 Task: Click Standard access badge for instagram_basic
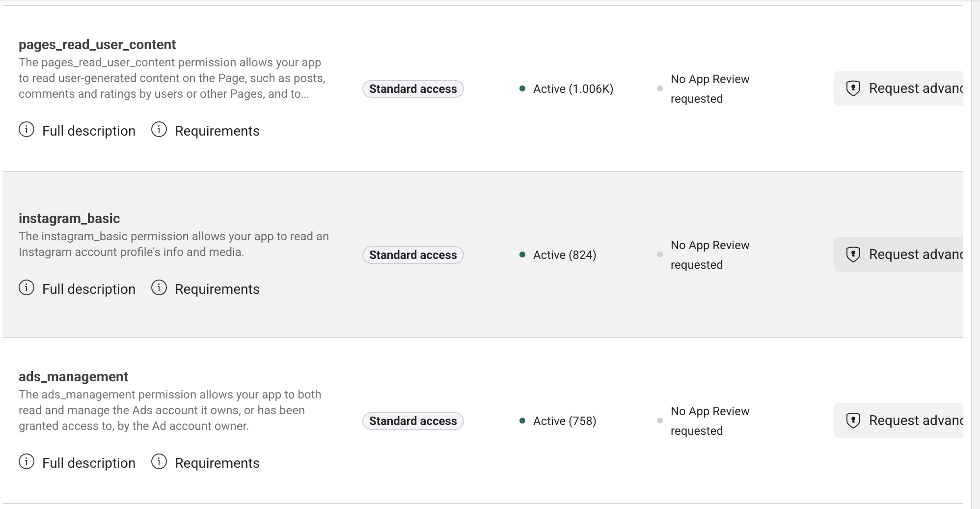tap(413, 255)
